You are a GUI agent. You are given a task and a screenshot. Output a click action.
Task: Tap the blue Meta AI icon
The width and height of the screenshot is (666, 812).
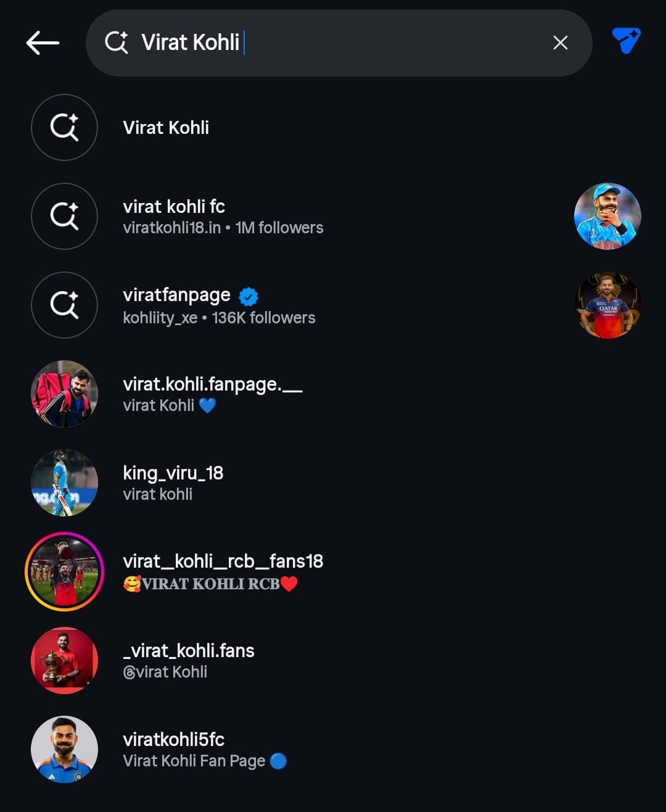(x=626, y=41)
